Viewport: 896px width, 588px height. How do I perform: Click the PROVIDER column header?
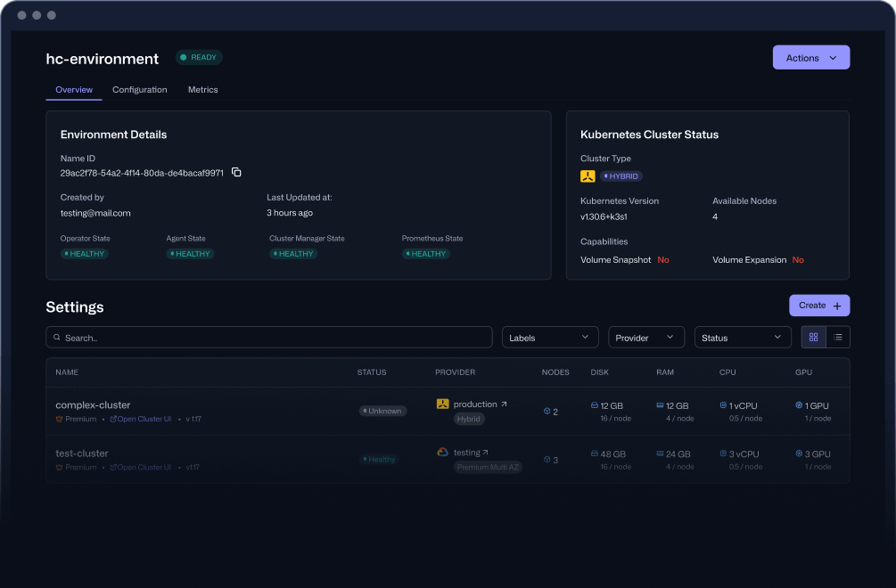click(455, 372)
